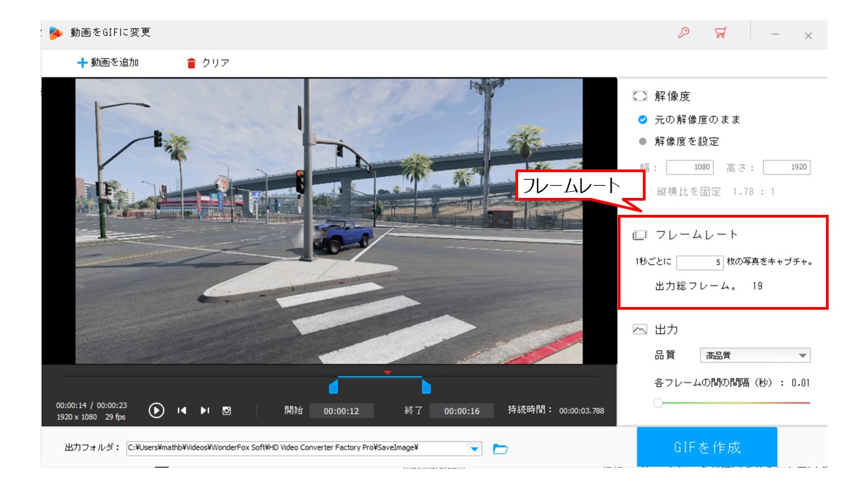Click the key registration icon

click(x=684, y=33)
